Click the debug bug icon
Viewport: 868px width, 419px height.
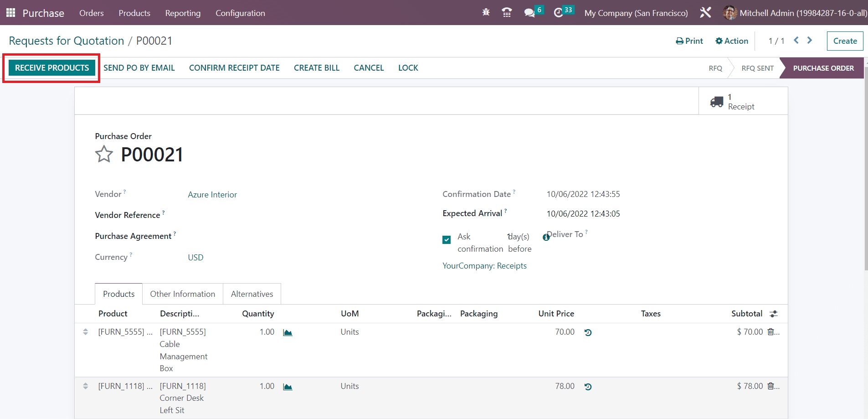pyautogui.click(x=486, y=12)
